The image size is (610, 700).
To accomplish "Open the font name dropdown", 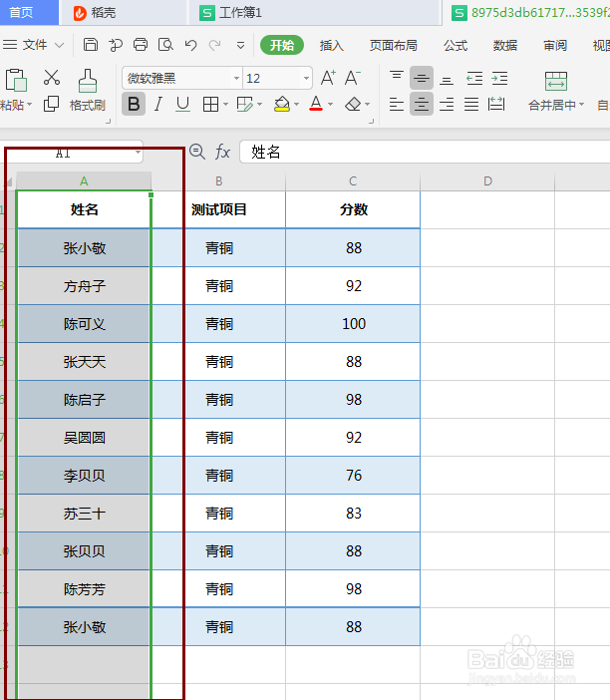I will click(x=236, y=79).
